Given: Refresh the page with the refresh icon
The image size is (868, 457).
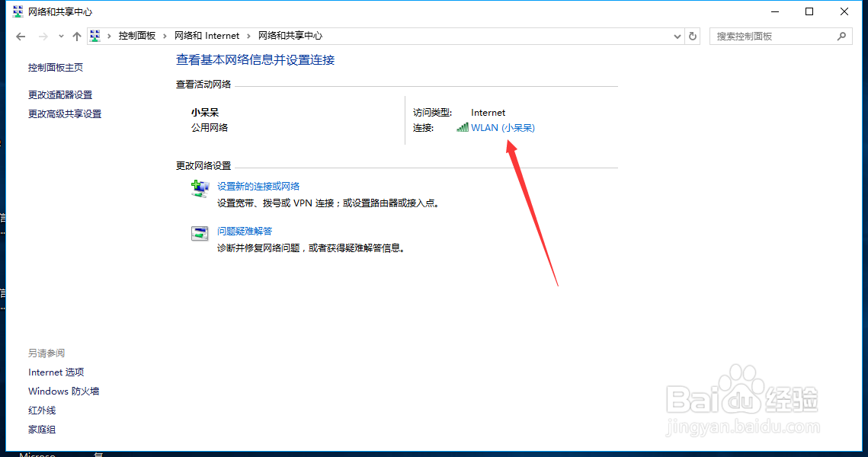Looking at the screenshot, I should [693, 37].
